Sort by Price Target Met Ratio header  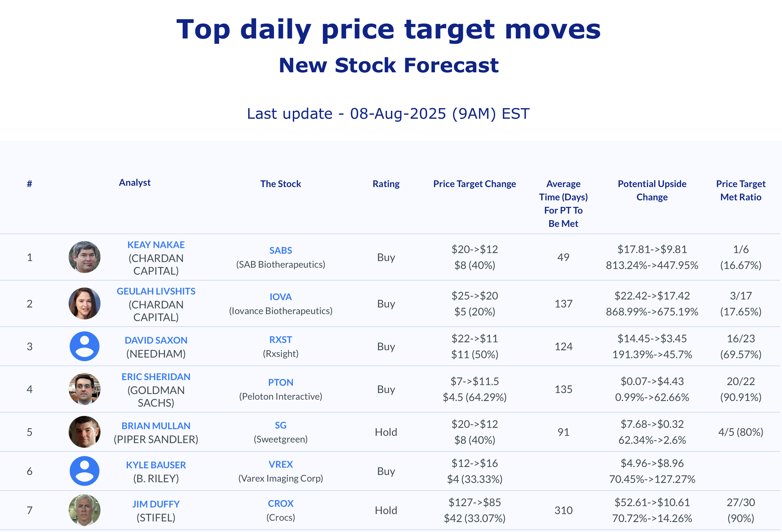(x=741, y=190)
